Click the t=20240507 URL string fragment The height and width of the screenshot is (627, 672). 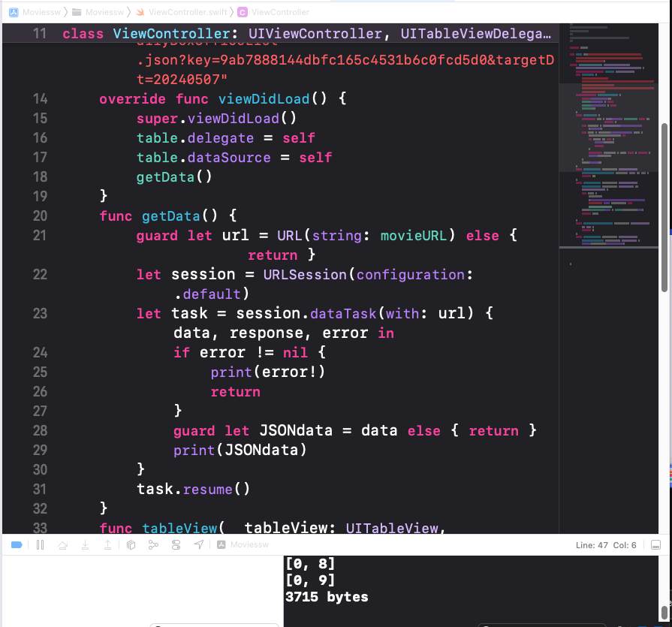pyautogui.click(x=182, y=80)
